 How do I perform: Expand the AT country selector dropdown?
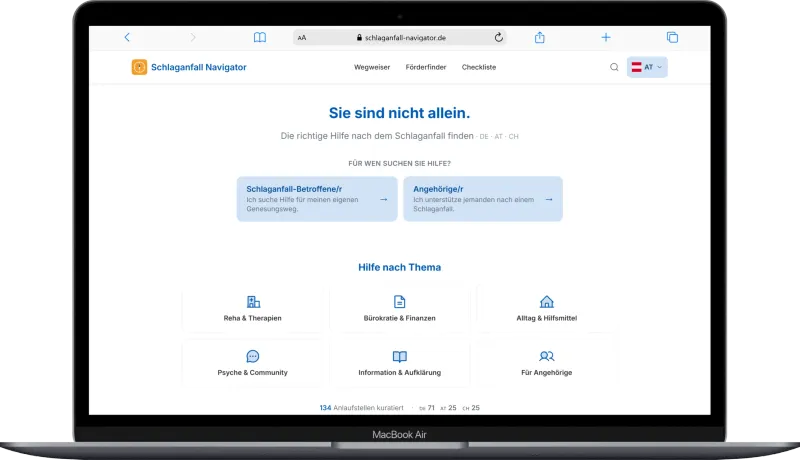(x=647, y=67)
